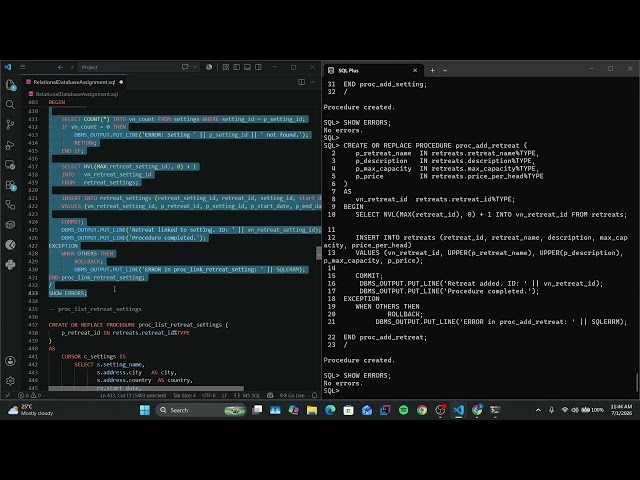Screen dimensions: 640x480
Task: Open Microsoft Store from the taskbar
Action: 349,410
